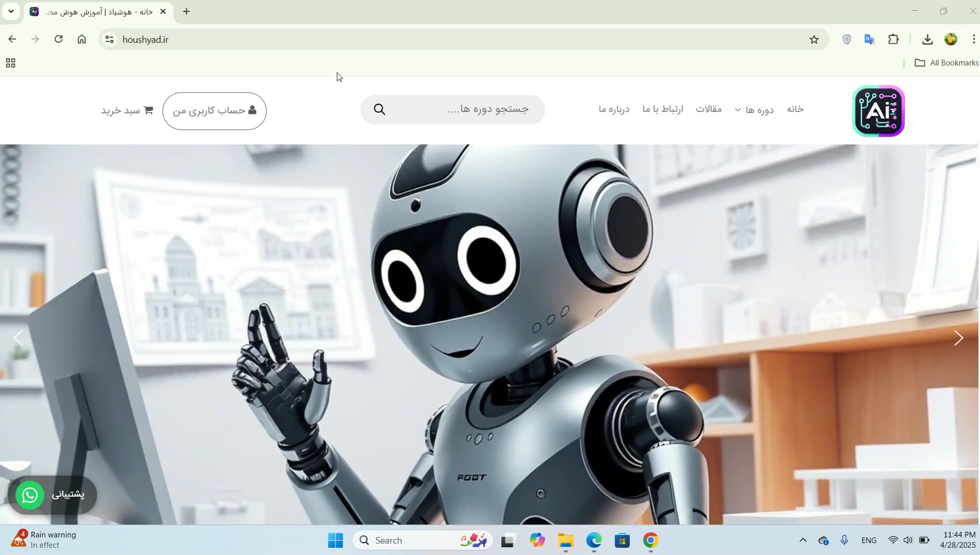Open Microsoft Edge from taskbar

[x=594, y=541]
